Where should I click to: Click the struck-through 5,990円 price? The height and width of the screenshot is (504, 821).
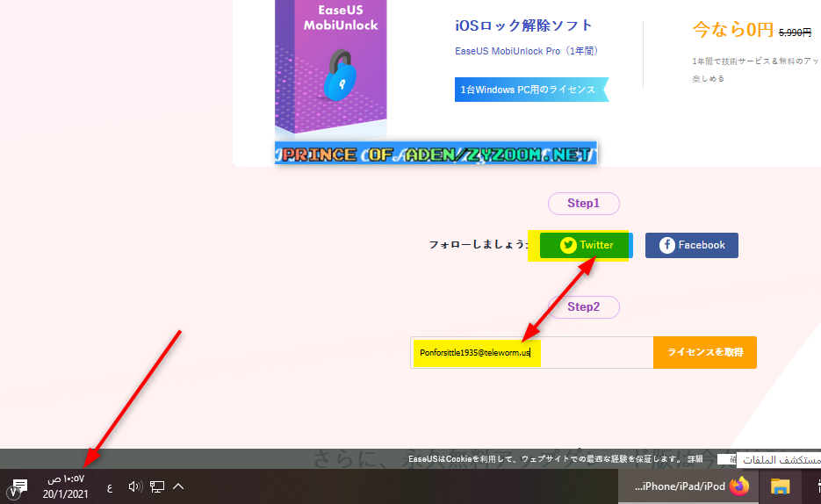pos(795,32)
